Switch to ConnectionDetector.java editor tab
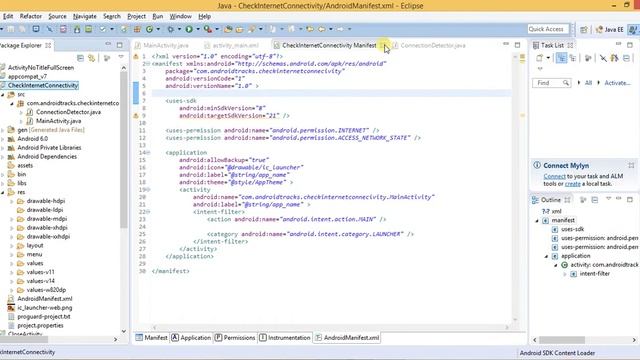Image resolution: width=640 pixels, height=360 pixels. tap(429, 45)
